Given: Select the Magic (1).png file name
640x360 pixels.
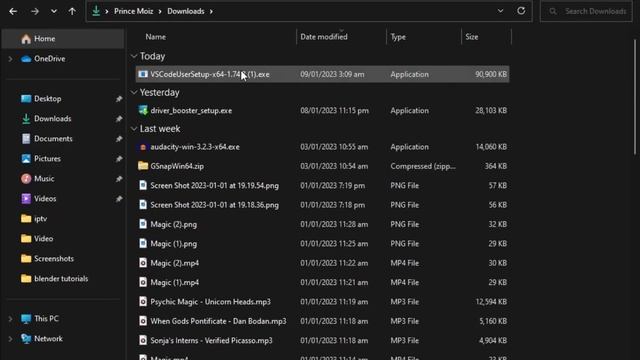Looking at the screenshot, I should [x=173, y=244].
